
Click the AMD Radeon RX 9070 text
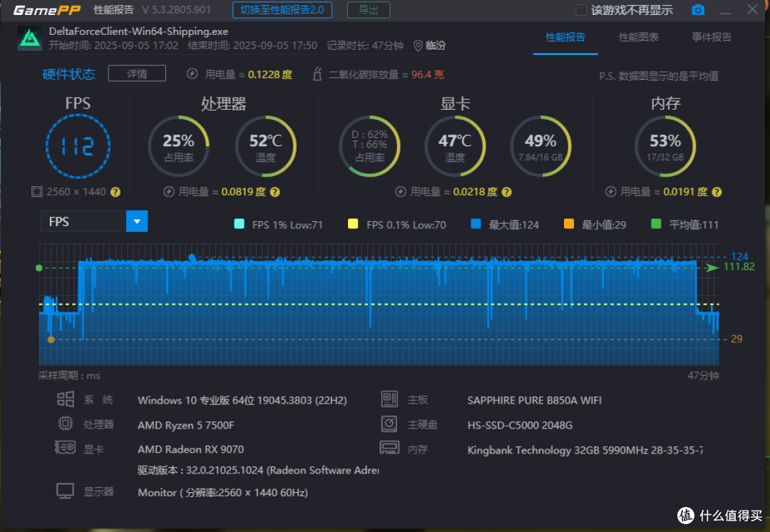pyautogui.click(x=190, y=449)
